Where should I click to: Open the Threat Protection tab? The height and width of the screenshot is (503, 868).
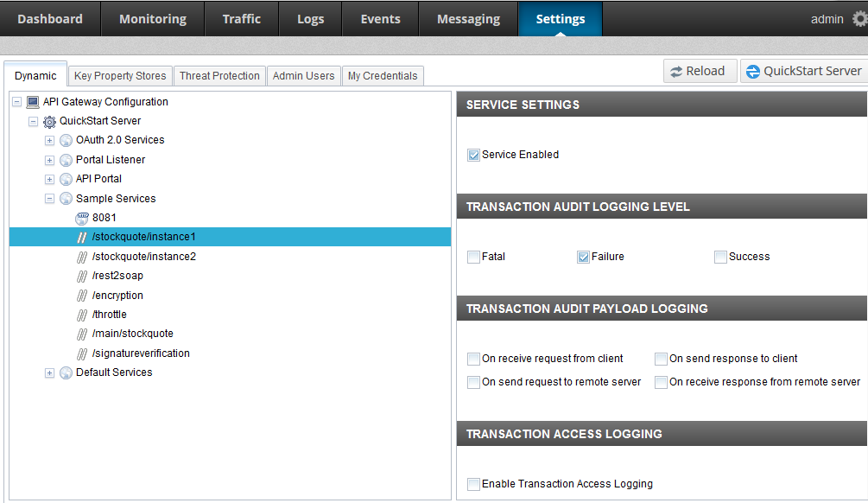pos(219,75)
